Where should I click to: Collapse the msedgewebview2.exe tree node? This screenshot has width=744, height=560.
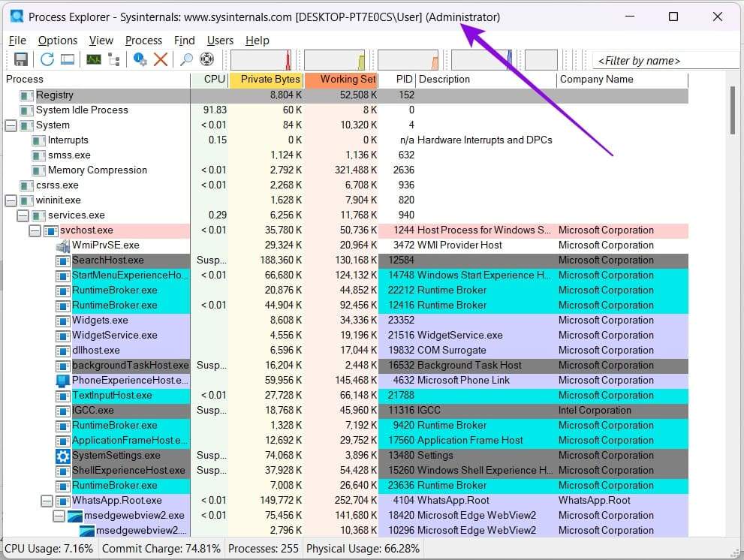point(59,516)
